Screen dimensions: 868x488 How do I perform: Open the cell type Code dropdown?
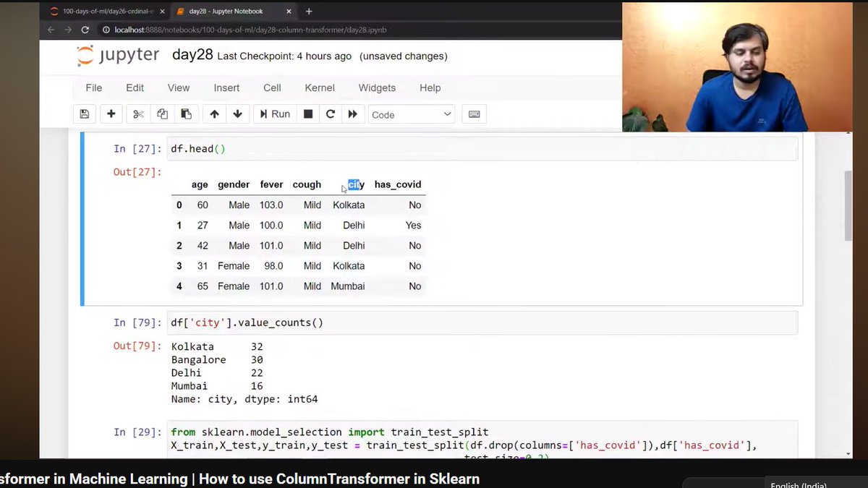pos(412,114)
